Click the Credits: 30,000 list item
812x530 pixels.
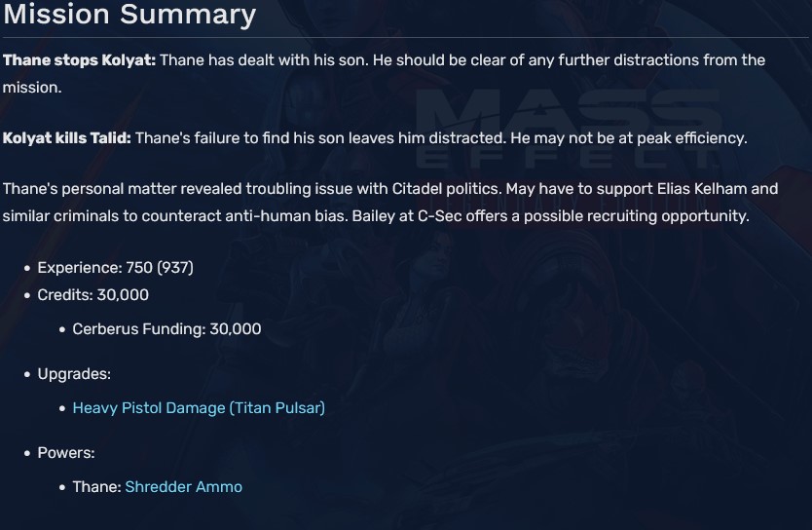coord(92,295)
